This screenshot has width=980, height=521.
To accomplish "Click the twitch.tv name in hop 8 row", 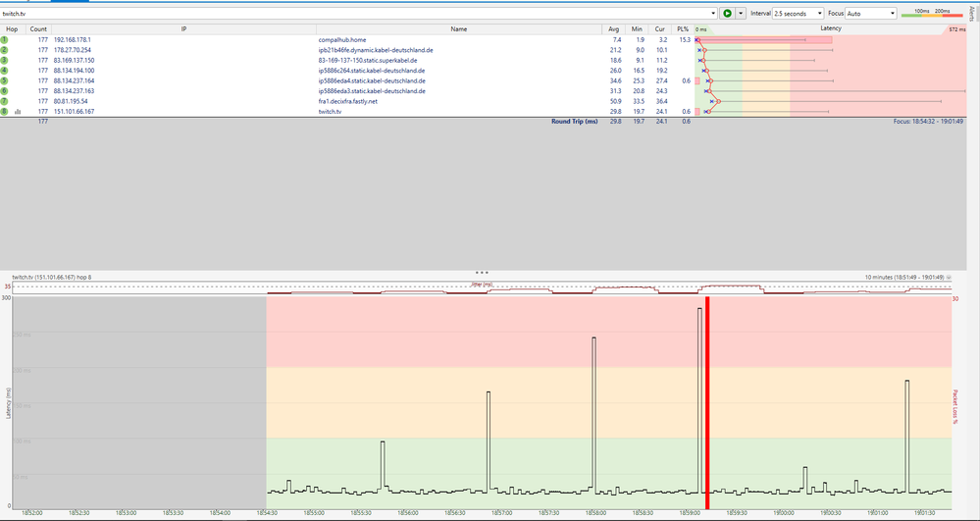I will [330, 111].
